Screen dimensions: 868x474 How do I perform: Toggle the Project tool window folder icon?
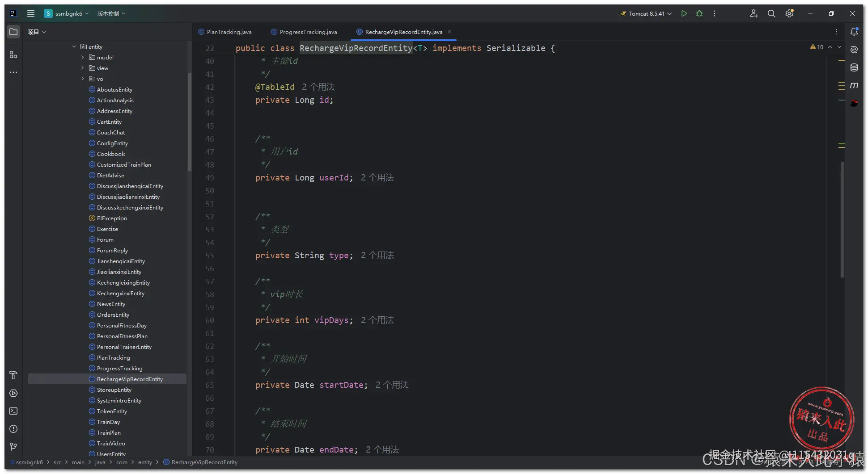click(13, 32)
